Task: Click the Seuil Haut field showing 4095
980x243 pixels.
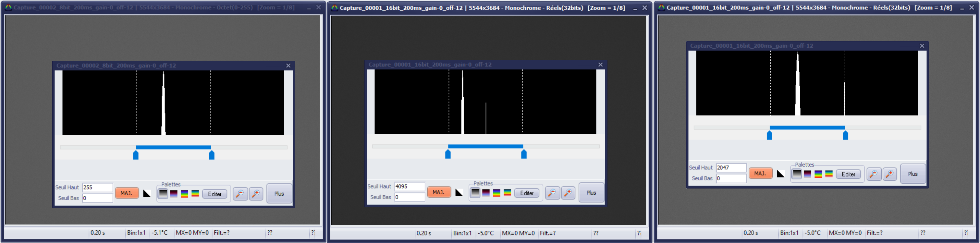Action: pos(409,187)
